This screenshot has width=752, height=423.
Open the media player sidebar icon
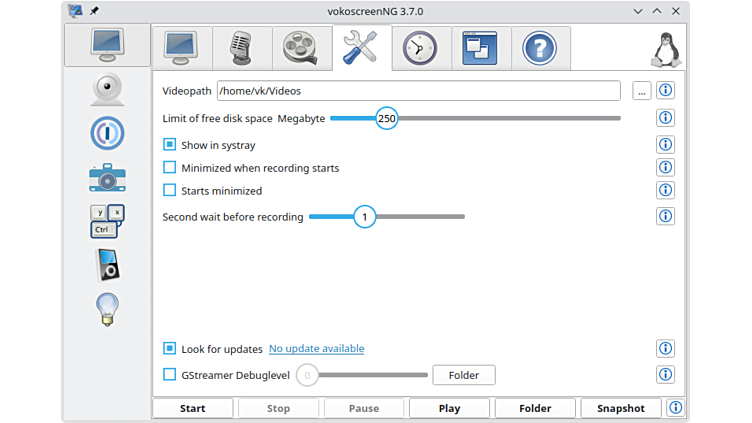(x=107, y=265)
